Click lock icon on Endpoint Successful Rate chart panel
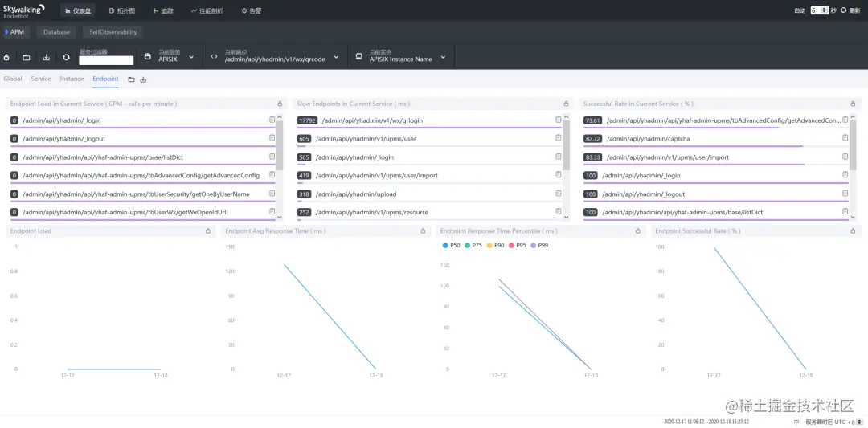The height and width of the screenshot is (428, 868). (853, 230)
